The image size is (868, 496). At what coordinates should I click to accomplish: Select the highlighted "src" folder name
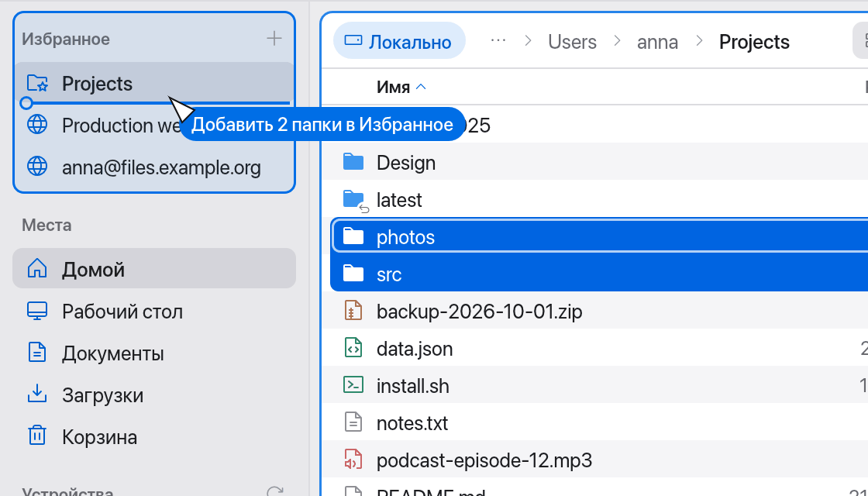(x=388, y=274)
